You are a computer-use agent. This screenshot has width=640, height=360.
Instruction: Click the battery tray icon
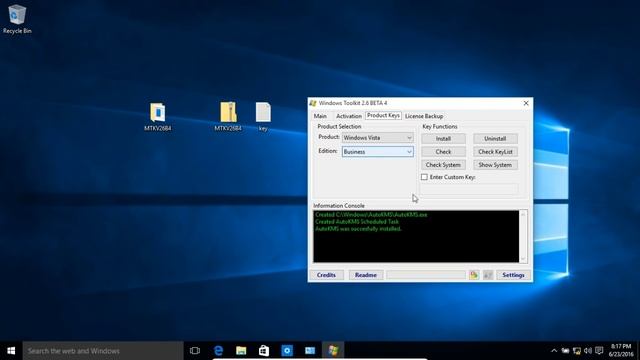(565, 351)
